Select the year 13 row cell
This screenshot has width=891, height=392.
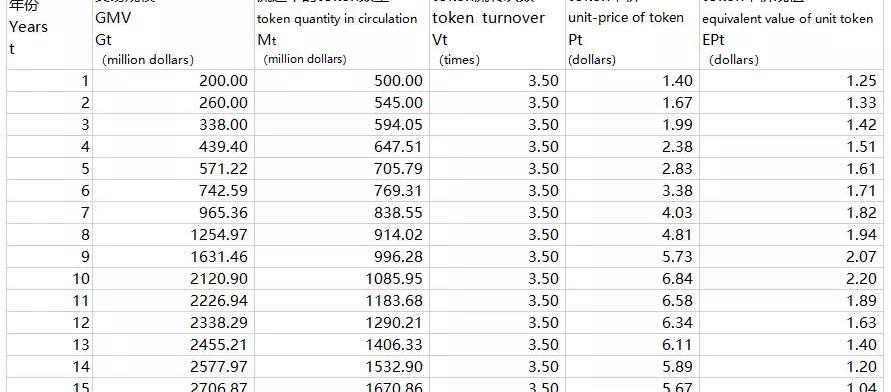49,344
